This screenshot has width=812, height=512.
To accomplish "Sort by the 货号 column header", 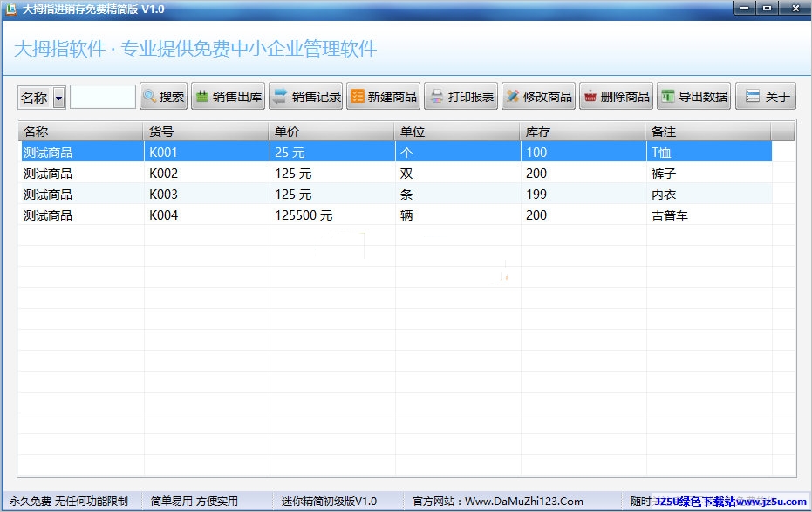I will 206,132.
